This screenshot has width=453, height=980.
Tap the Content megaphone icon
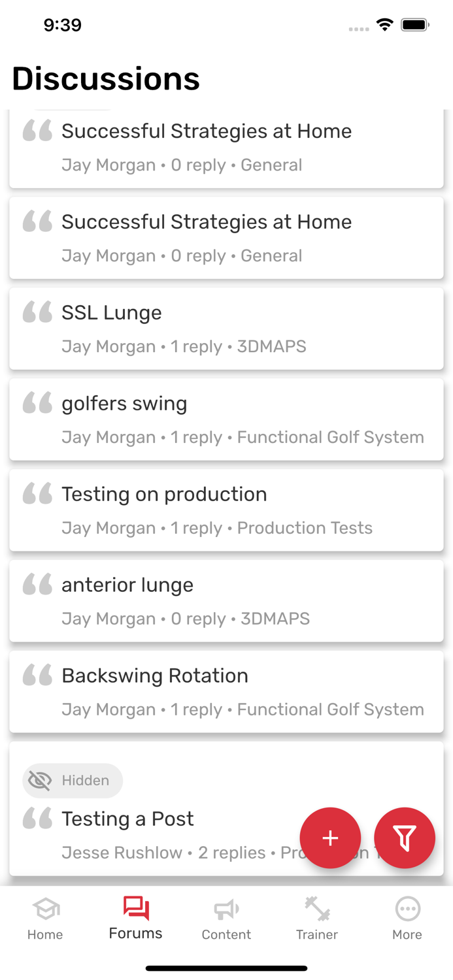(x=226, y=909)
